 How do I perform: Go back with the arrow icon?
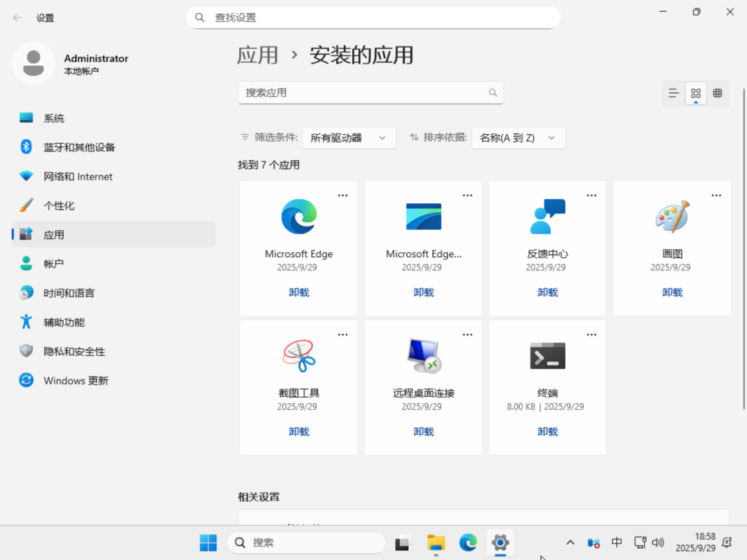pyautogui.click(x=17, y=17)
